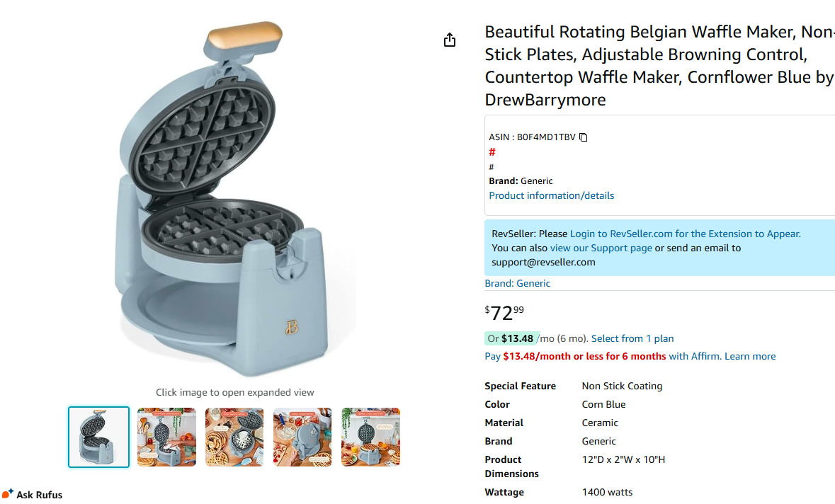Viewport: 835px width, 504px height.
Task: Copy the ASIN with the clipboard icon
Action: coord(584,137)
